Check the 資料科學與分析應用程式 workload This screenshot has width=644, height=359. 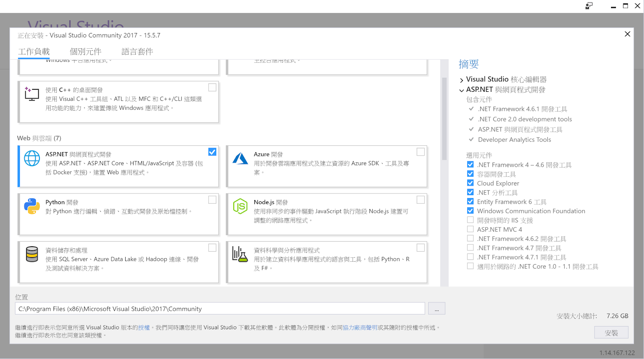(421, 248)
